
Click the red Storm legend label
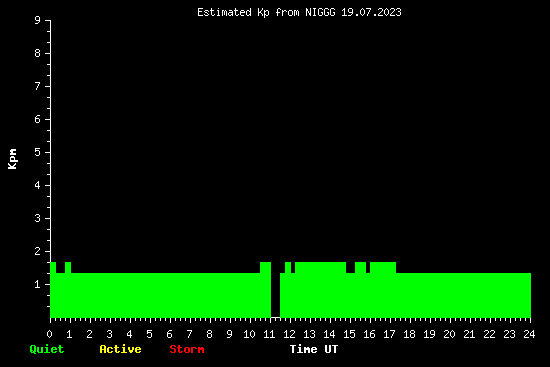pos(187,349)
